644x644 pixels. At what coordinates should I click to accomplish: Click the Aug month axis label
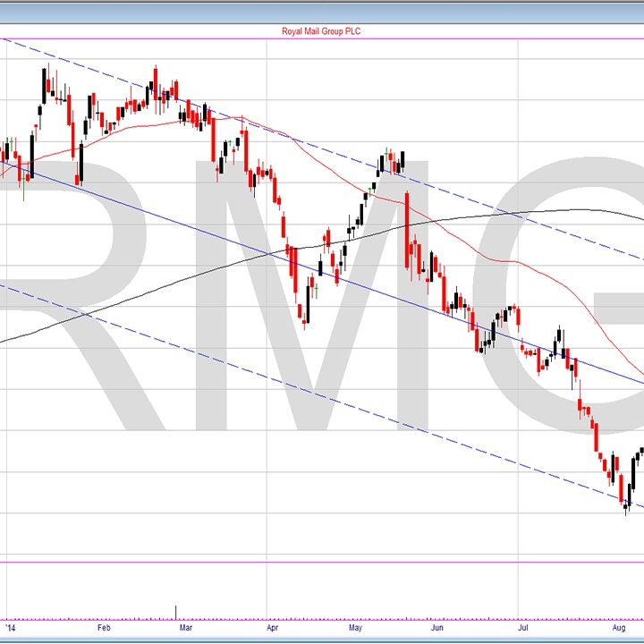click(x=619, y=629)
